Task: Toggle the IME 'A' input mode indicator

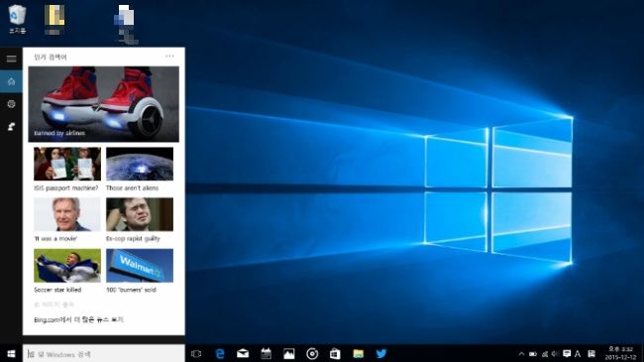Action: 578,354
